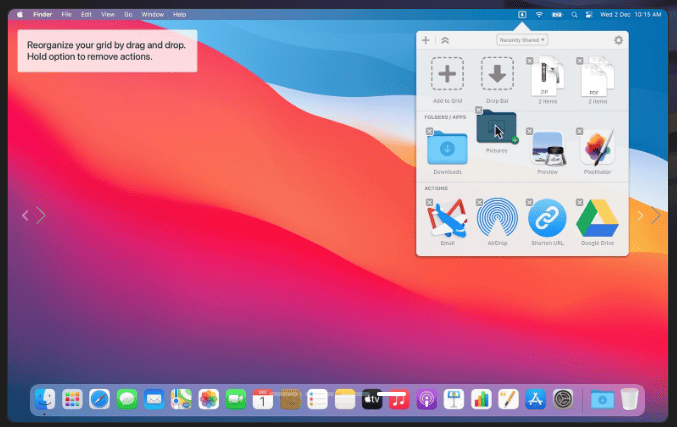The height and width of the screenshot is (427, 677).
Task: Open Photos from the Dock
Action: [209, 399]
